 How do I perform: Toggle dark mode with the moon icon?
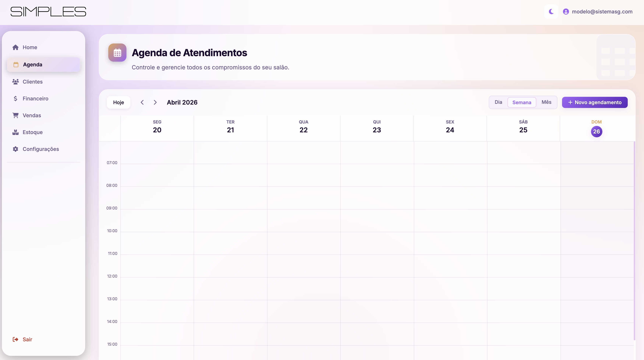[x=551, y=12]
